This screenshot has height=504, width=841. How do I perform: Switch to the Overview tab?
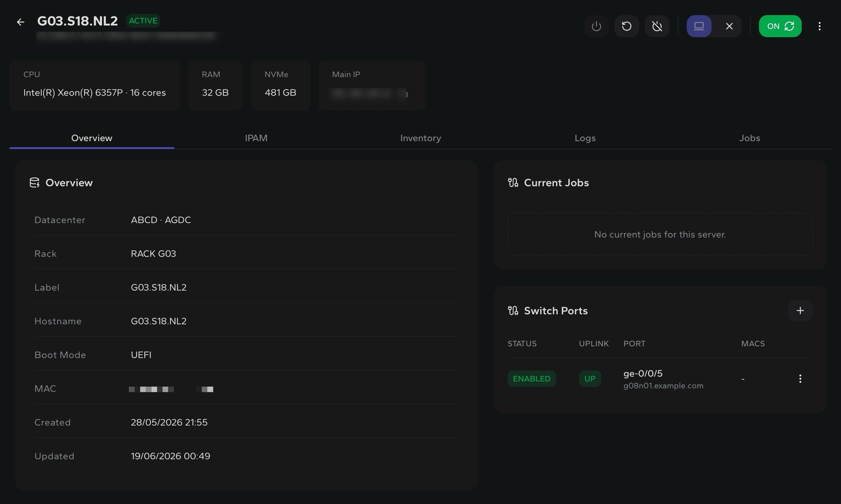coord(92,138)
